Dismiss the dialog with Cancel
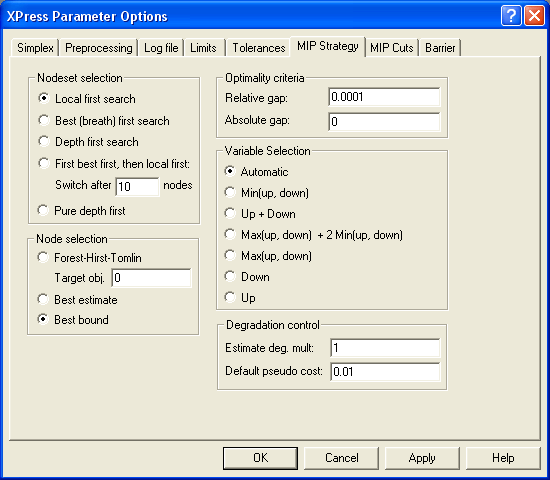550x480 pixels. point(341,458)
